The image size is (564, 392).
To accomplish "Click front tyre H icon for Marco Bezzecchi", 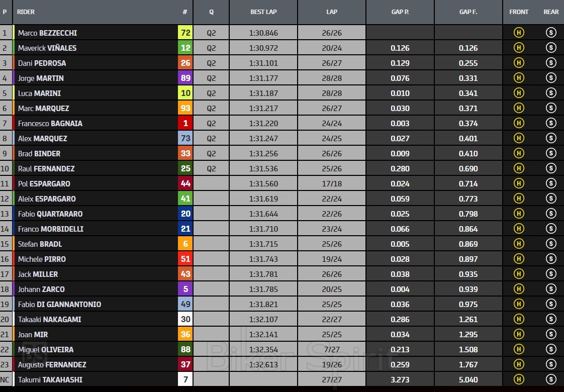I will point(518,33).
